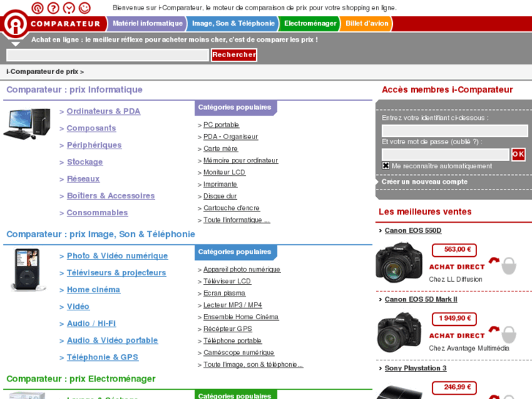Click the PC portable link
532x399 pixels.
pyautogui.click(x=221, y=124)
